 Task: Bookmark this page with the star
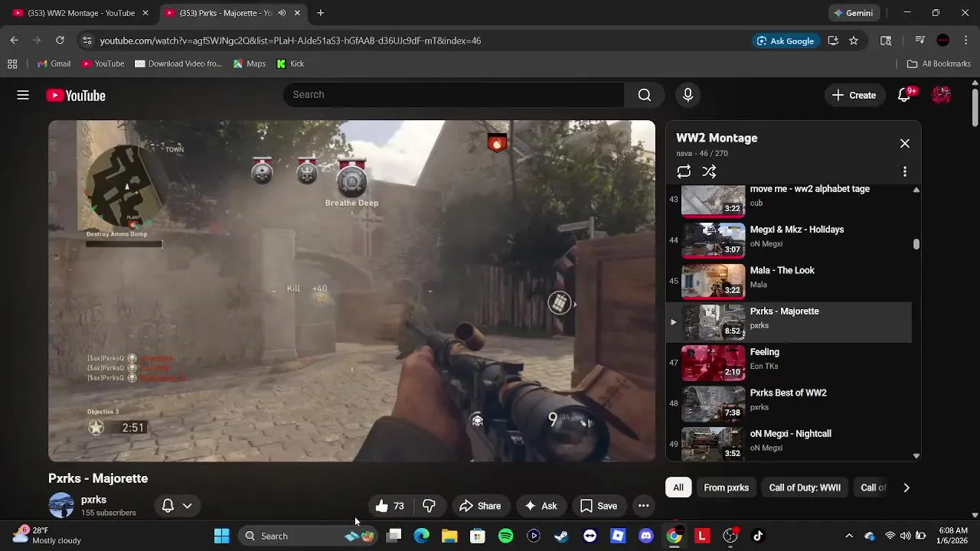(854, 41)
